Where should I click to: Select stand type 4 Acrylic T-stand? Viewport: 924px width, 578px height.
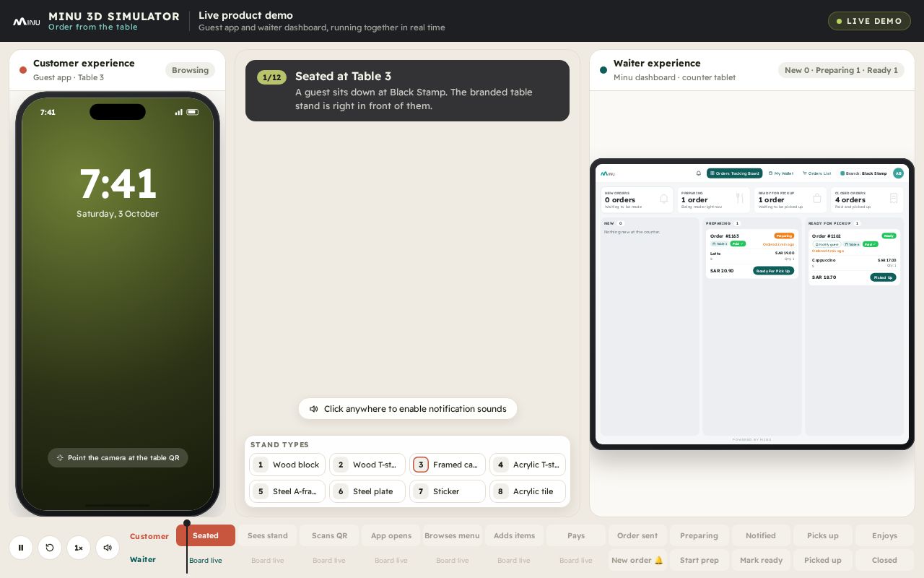tap(528, 465)
